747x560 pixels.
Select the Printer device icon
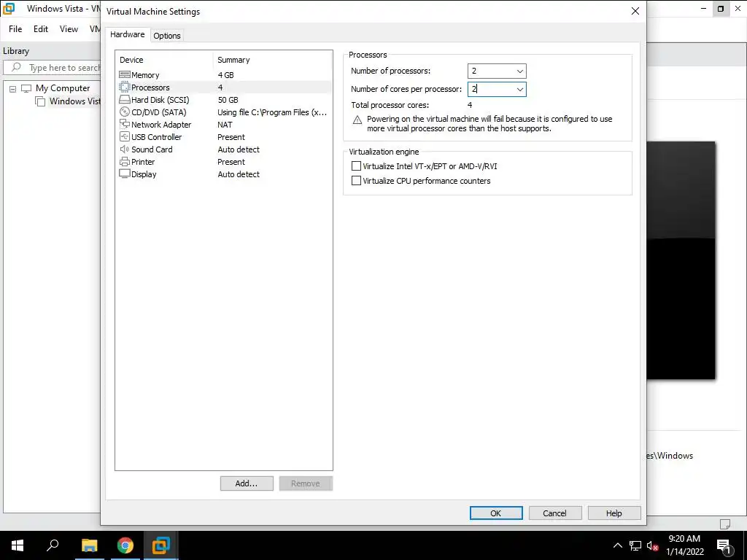(x=124, y=161)
